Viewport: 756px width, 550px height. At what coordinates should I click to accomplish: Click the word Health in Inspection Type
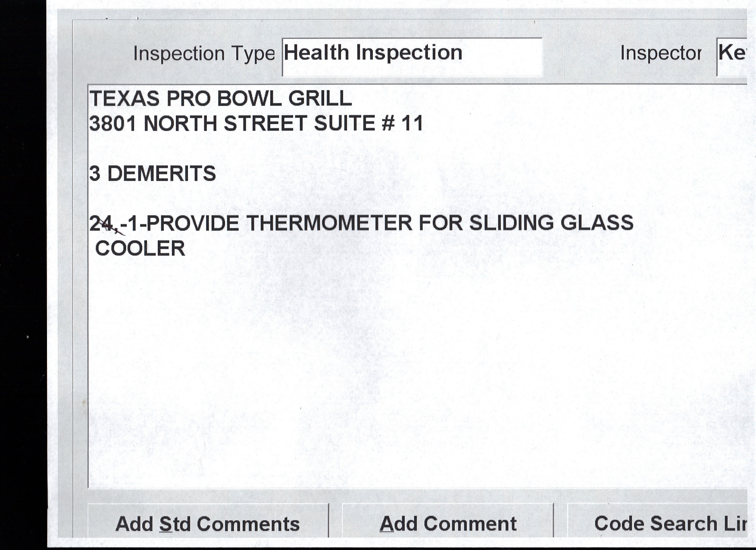pyautogui.click(x=316, y=53)
